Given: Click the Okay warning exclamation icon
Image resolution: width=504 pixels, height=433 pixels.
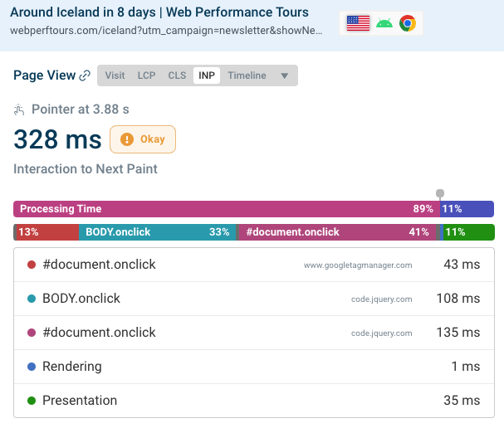Looking at the screenshot, I should point(127,139).
